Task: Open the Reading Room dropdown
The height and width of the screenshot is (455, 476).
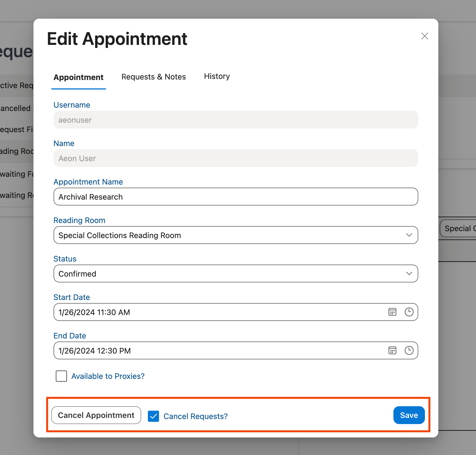Action: [x=409, y=235]
